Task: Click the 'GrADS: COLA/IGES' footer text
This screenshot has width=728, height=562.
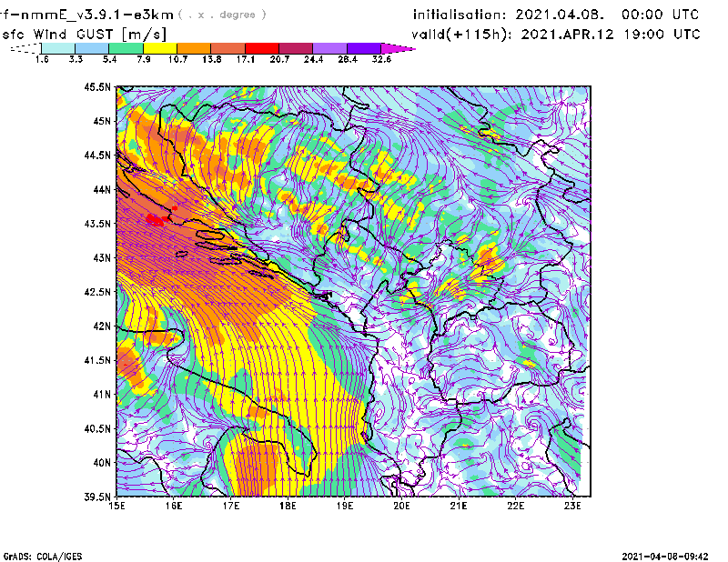Action: (x=43, y=557)
